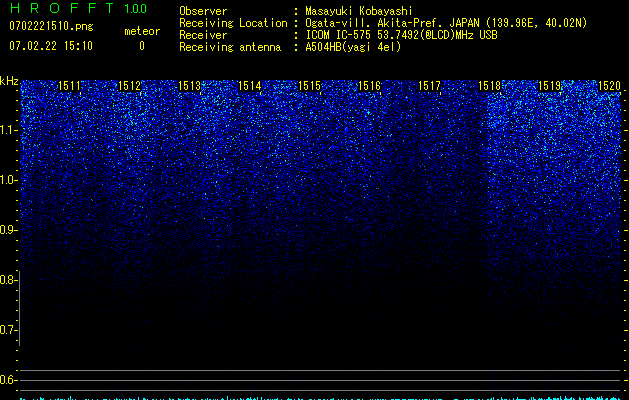Image resolution: width=629 pixels, height=400 pixels.
Task: Click the 1515 time marker
Action: click(310, 86)
